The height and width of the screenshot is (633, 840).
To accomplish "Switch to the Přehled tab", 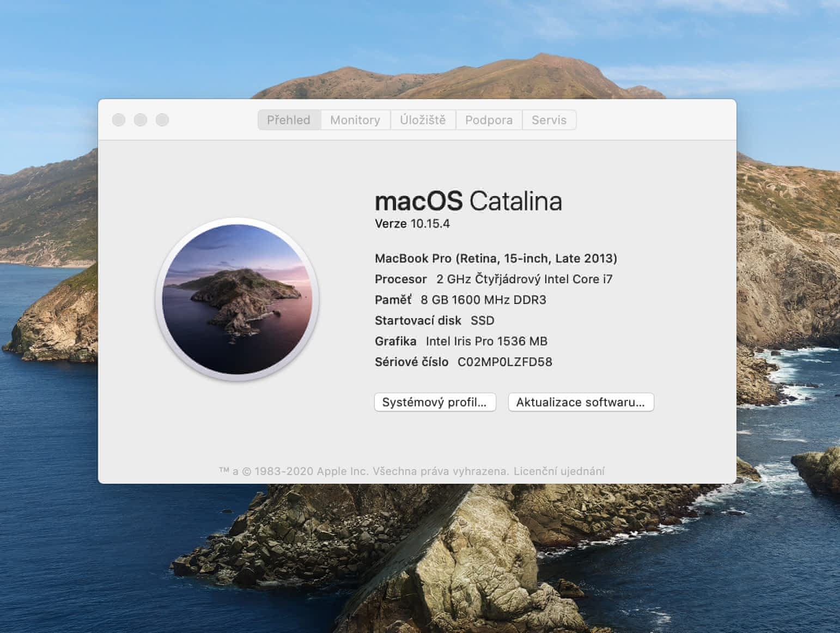I will pos(289,120).
